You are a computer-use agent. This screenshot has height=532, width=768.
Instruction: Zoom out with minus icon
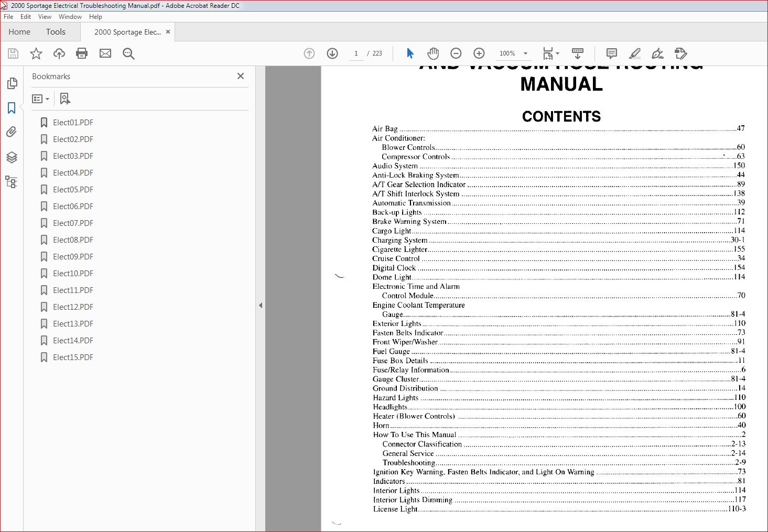[456, 53]
